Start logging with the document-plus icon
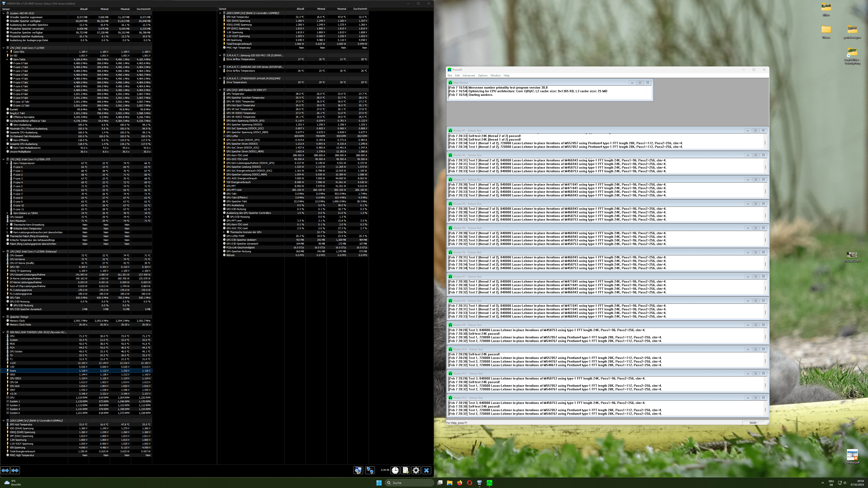The image size is (868, 488). [406, 470]
